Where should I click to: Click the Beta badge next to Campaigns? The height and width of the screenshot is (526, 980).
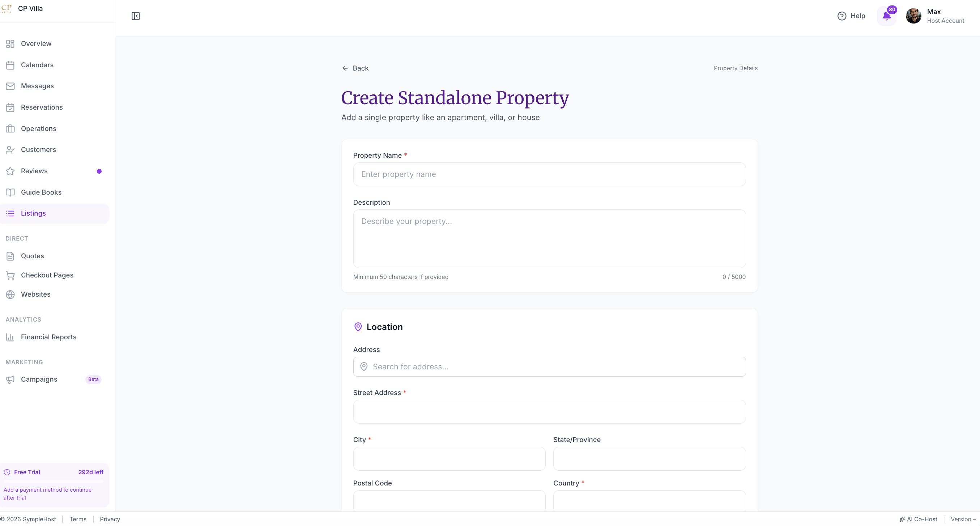pyautogui.click(x=93, y=379)
